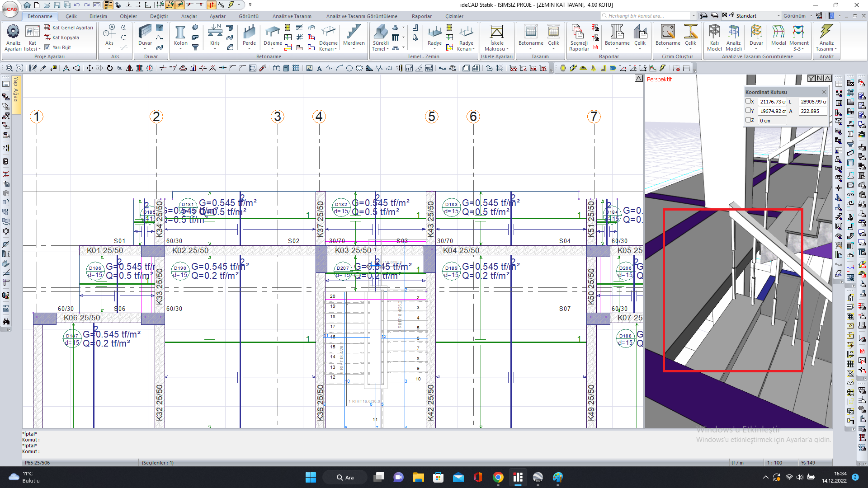Viewport: 868px width, 488px height.
Task: Run Analiz Tasarım
Action: (x=826, y=38)
